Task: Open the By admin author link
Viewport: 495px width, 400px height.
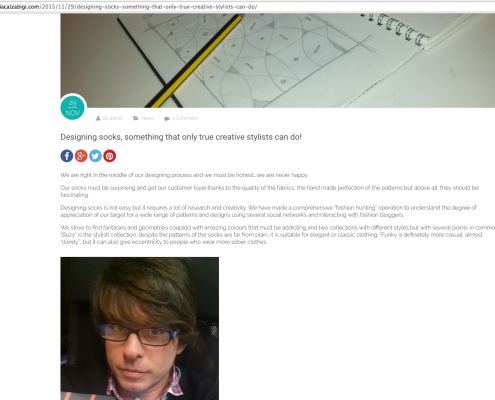Action: coord(113,118)
